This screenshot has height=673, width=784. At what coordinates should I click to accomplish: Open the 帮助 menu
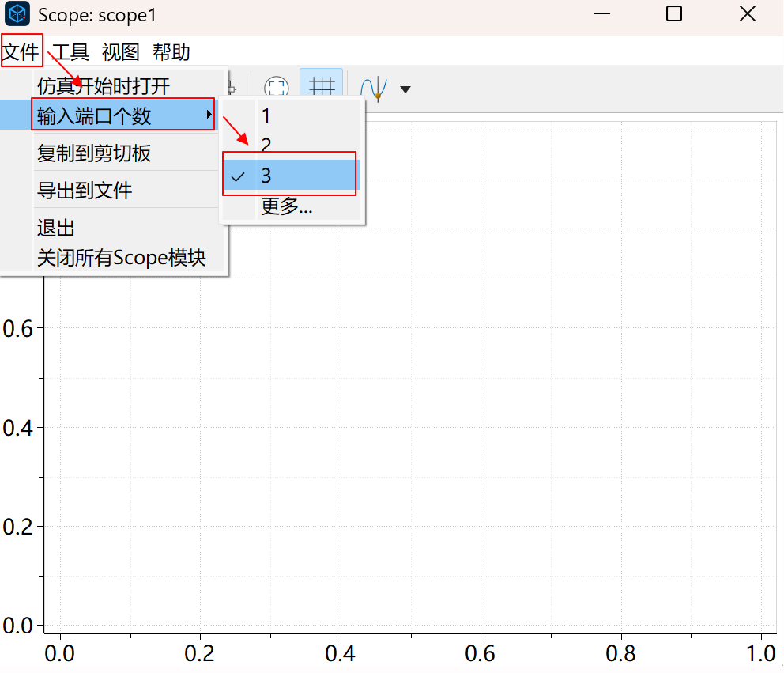[171, 52]
